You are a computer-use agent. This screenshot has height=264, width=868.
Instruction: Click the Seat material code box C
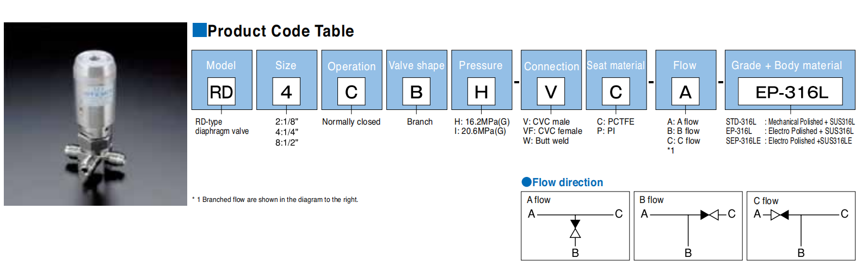point(615,91)
